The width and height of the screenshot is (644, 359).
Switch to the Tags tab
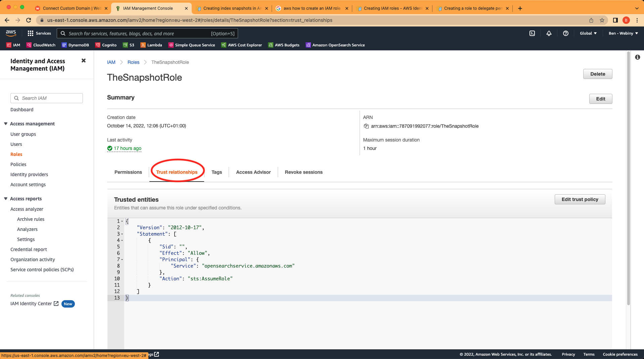(x=217, y=172)
